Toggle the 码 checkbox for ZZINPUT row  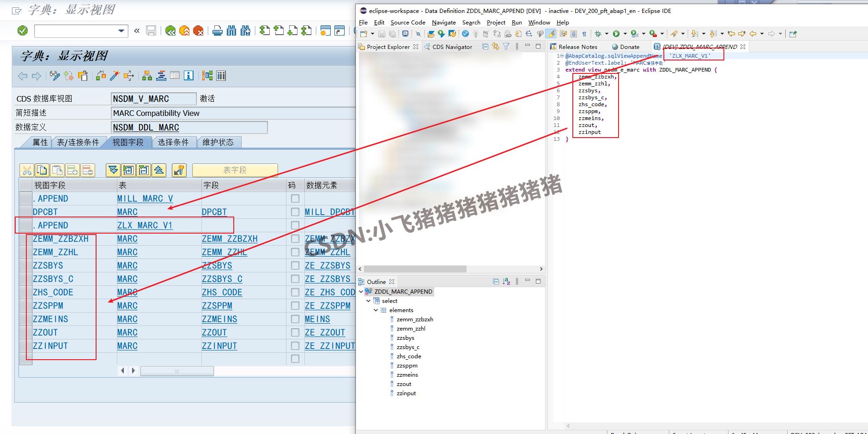pyautogui.click(x=294, y=345)
